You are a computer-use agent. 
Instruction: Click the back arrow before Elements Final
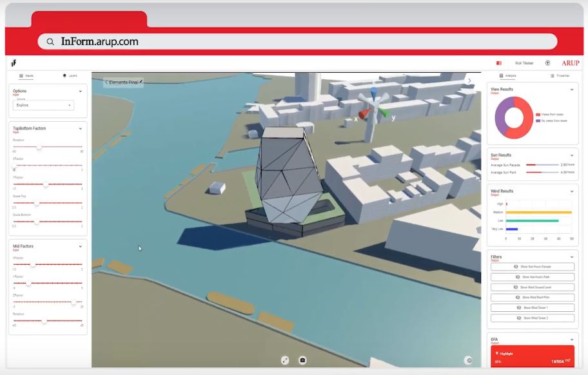tap(106, 82)
